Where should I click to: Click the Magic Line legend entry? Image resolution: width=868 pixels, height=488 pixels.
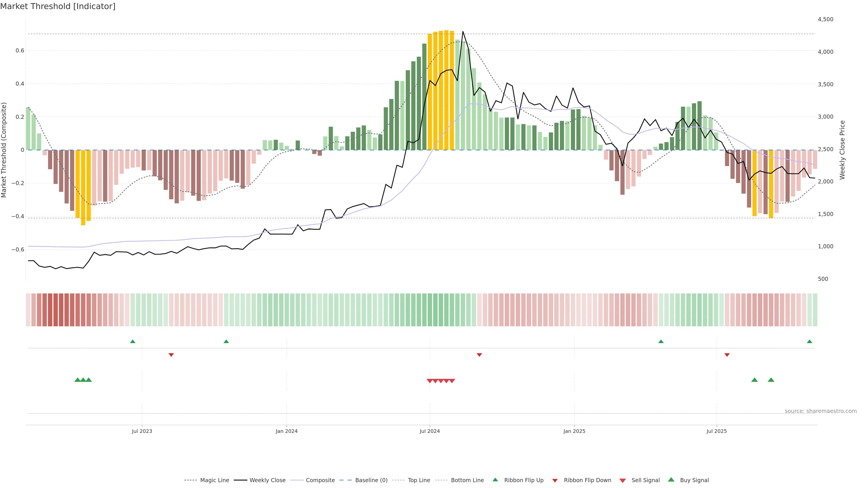(x=214, y=480)
